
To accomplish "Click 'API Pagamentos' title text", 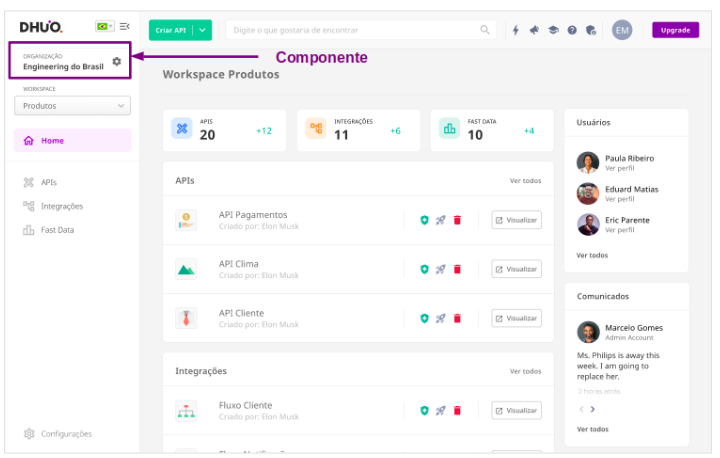I will point(253,215).
